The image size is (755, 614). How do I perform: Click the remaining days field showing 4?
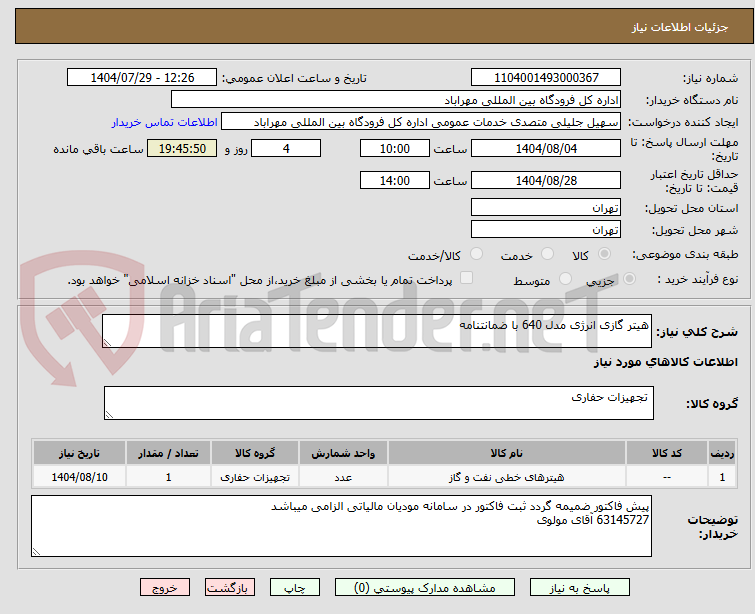pos(286,148)
